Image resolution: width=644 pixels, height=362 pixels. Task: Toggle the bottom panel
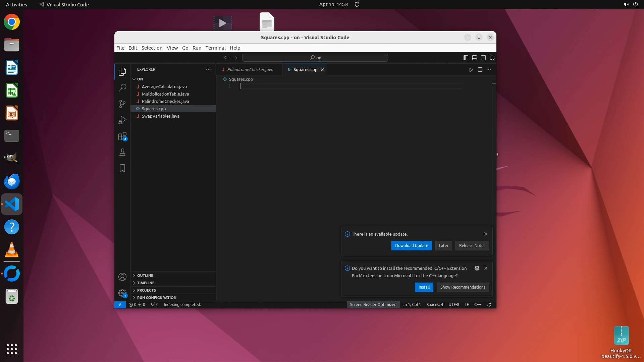475,58
